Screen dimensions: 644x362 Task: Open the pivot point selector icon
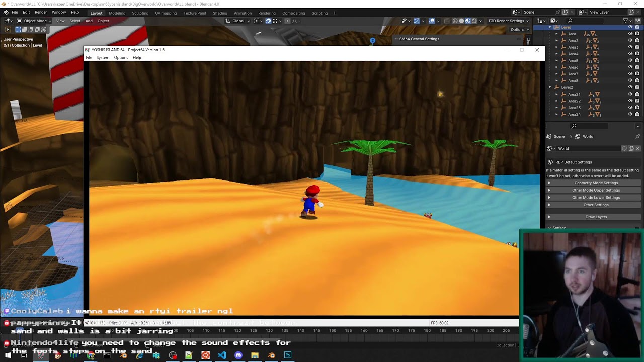[x=258, y=21]
